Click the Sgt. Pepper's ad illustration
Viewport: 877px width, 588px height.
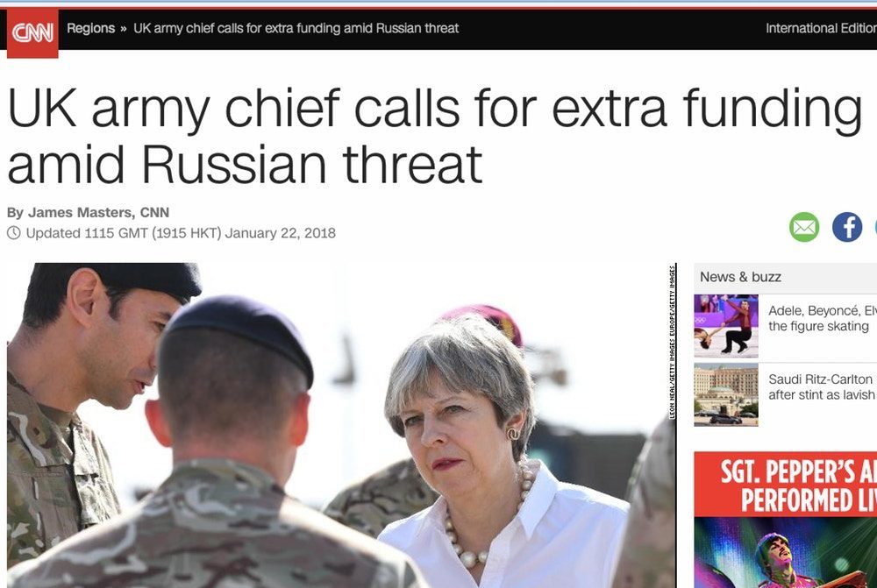coord(785,552)
